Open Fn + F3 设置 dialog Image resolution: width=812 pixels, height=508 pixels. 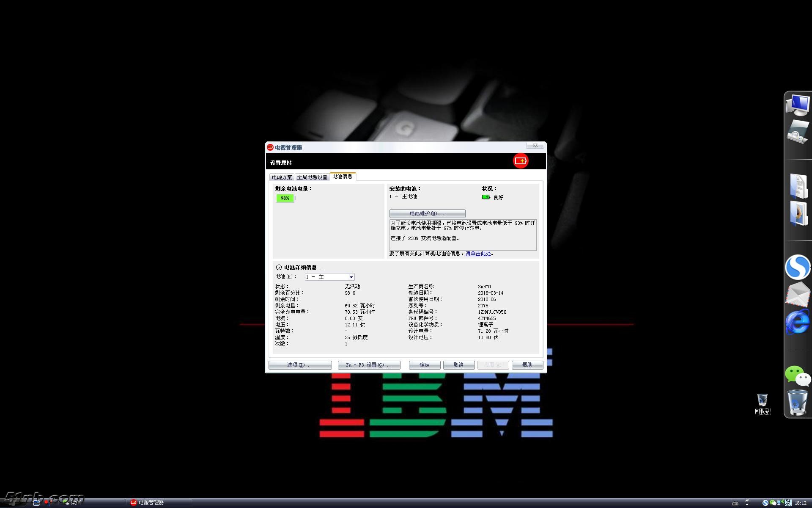click(x=369, y=365)
